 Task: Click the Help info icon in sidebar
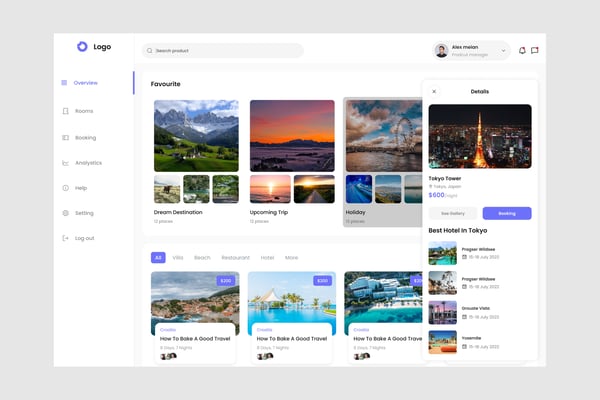coord(65,188)
